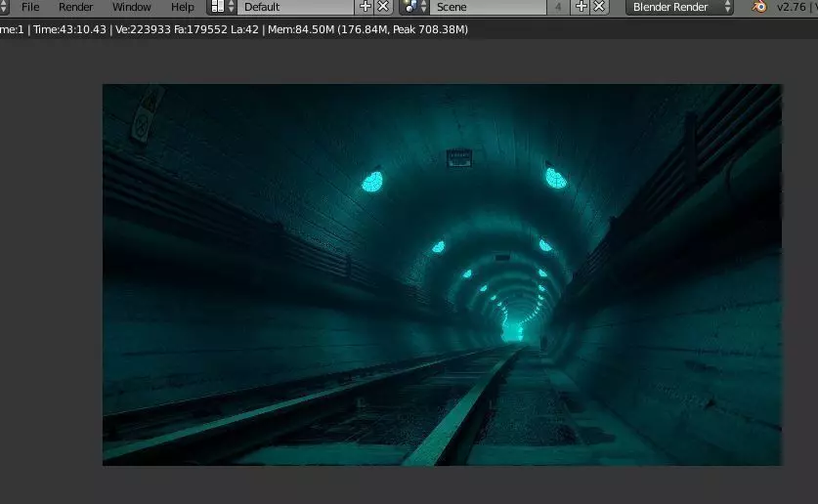Click the Peak 708.38M memory text
The width and height of the screenshot is (818, 504).
(430, 29)
